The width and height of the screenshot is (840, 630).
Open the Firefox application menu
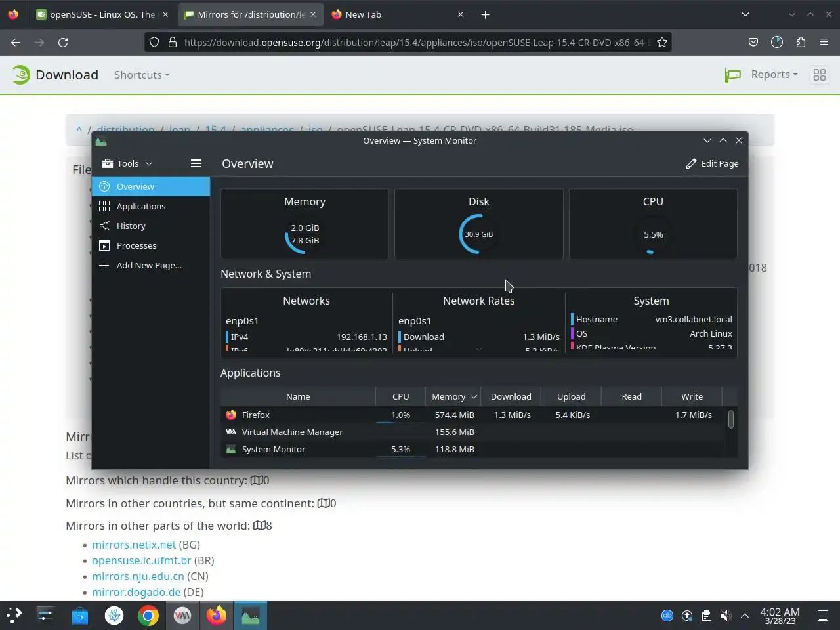(824, 42)
